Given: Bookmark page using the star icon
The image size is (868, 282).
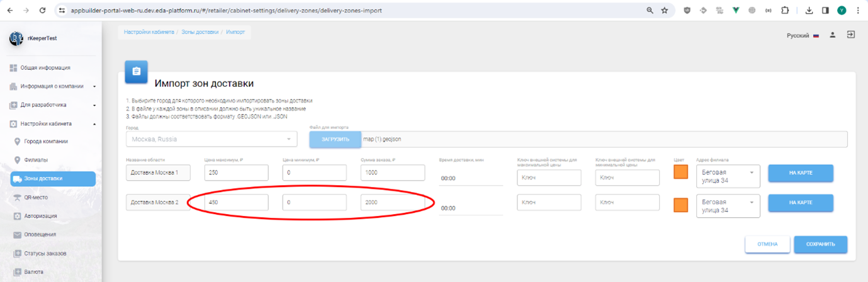Looking at the screenshot, I should (x=665, y=11).
